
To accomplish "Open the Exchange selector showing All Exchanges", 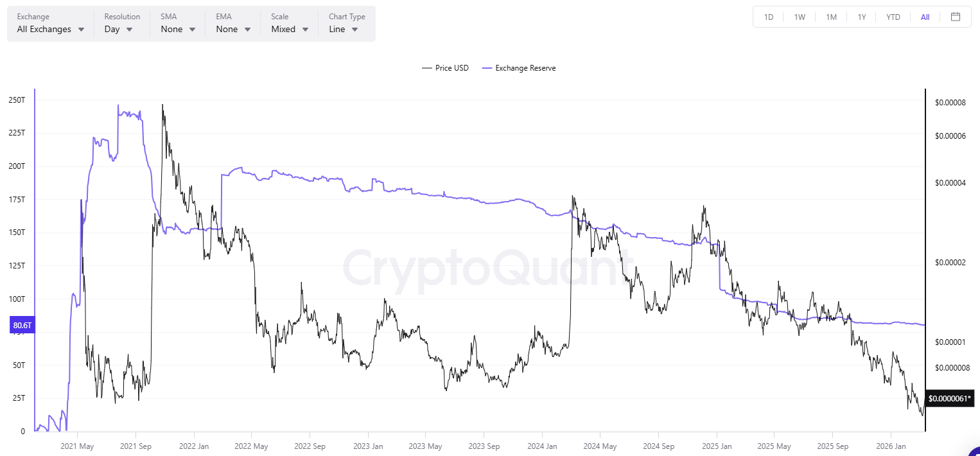I will (x=45, y=29).
